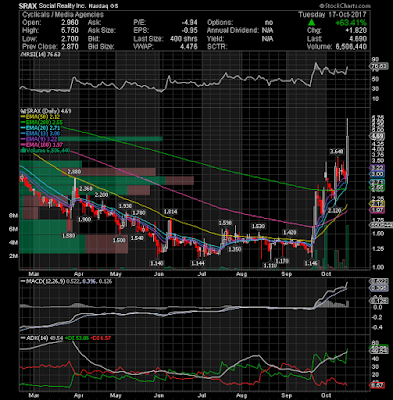393x400 pixels.
Task: Click the 1.930 price label
Action: [x=125, y=206]
